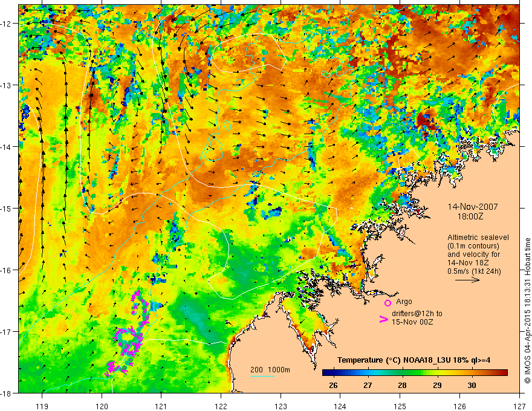532x411 pixels.
Task: Click the magenta drifters arrowhead legend symbol
Action: point(383,319)
